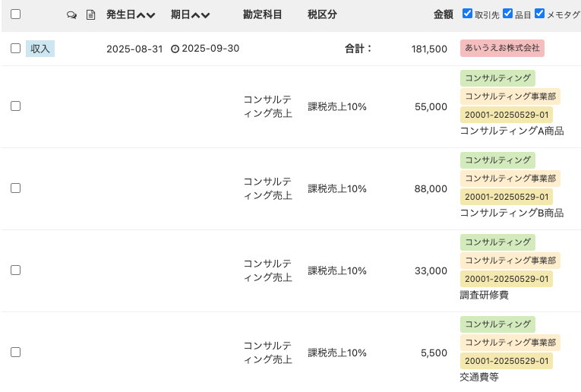The image size is (581, 392).
Task: Click the document attachment column icon
Action: point(90,15)
